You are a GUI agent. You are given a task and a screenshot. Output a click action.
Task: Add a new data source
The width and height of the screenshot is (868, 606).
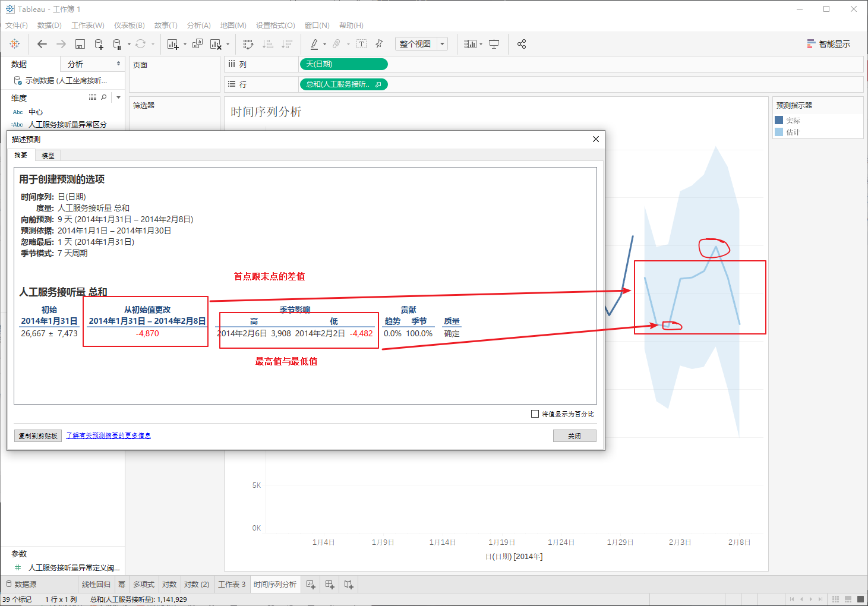99,44
